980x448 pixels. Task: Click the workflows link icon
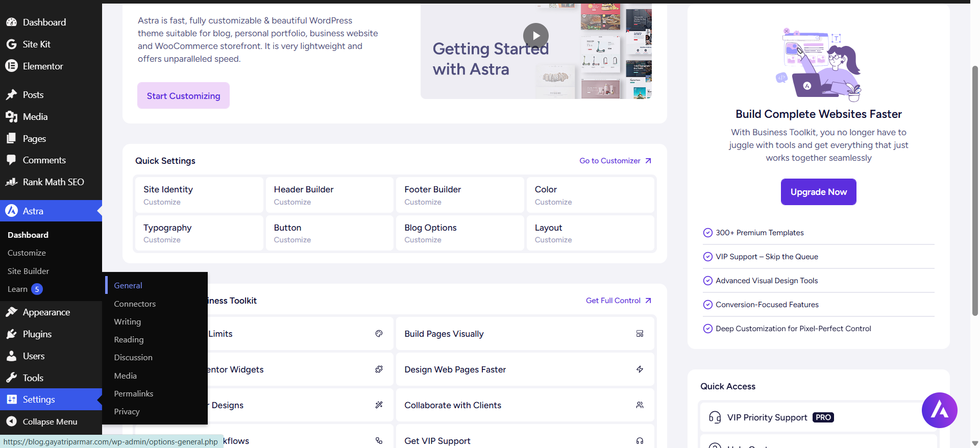pyautogui.click(x=379, y=441)
